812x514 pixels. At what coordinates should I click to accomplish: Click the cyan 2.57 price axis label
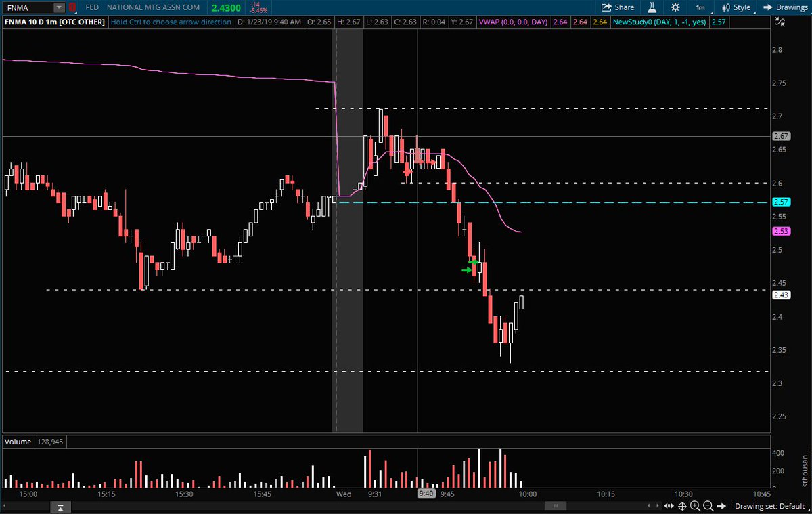click(x=781, y=202)
